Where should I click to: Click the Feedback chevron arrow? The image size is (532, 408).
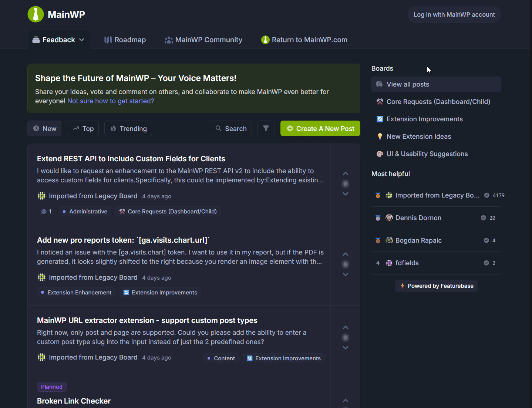pos(82,40)
